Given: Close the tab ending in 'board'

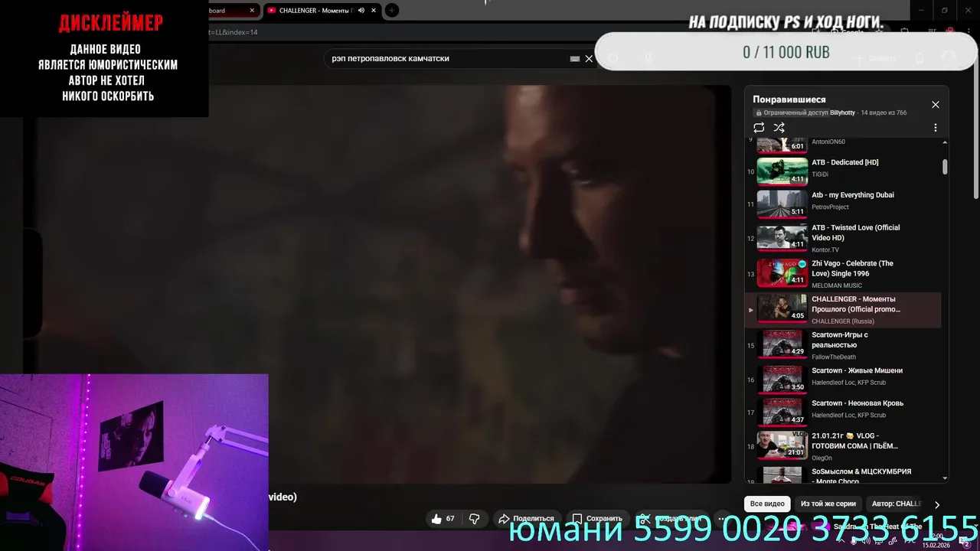Looking at the screenshot, I should (252, 11).
